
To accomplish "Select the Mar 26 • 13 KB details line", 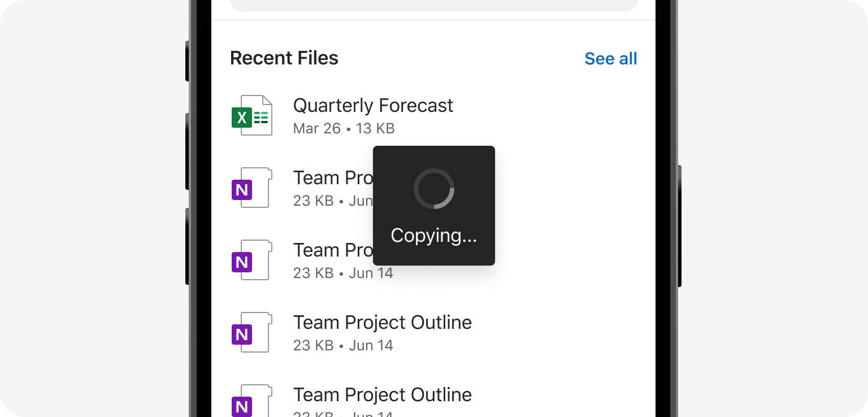I will (344, 129).
